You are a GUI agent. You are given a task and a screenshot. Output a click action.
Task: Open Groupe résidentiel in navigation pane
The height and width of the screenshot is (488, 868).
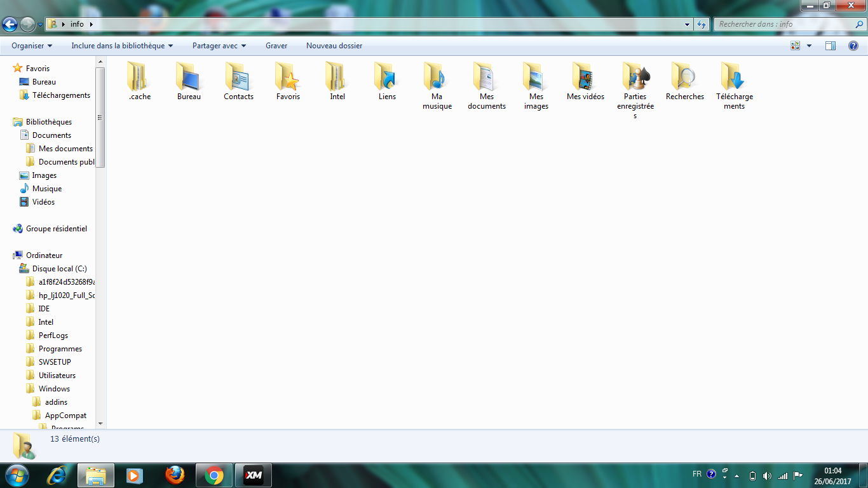pos(56,229)
